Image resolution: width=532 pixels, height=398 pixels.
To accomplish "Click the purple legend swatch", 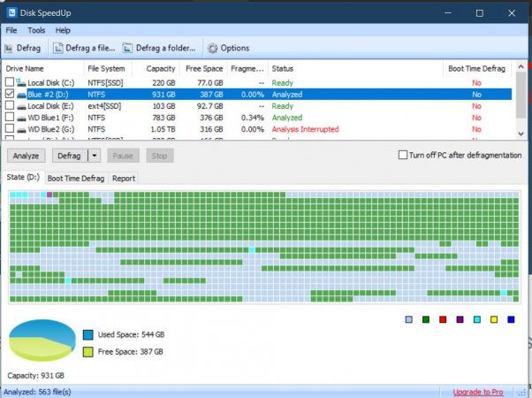I will click(460, 319).
